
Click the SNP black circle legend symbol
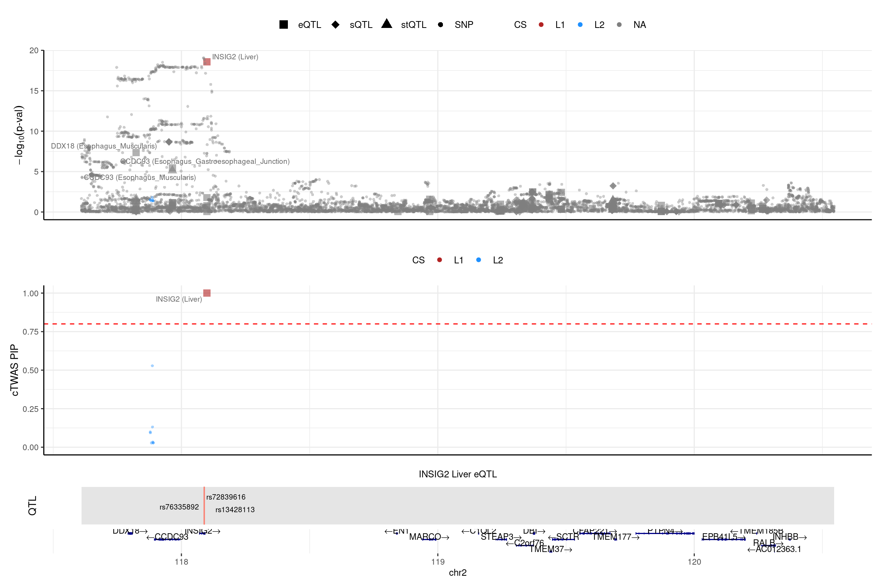tap(441, 25)
